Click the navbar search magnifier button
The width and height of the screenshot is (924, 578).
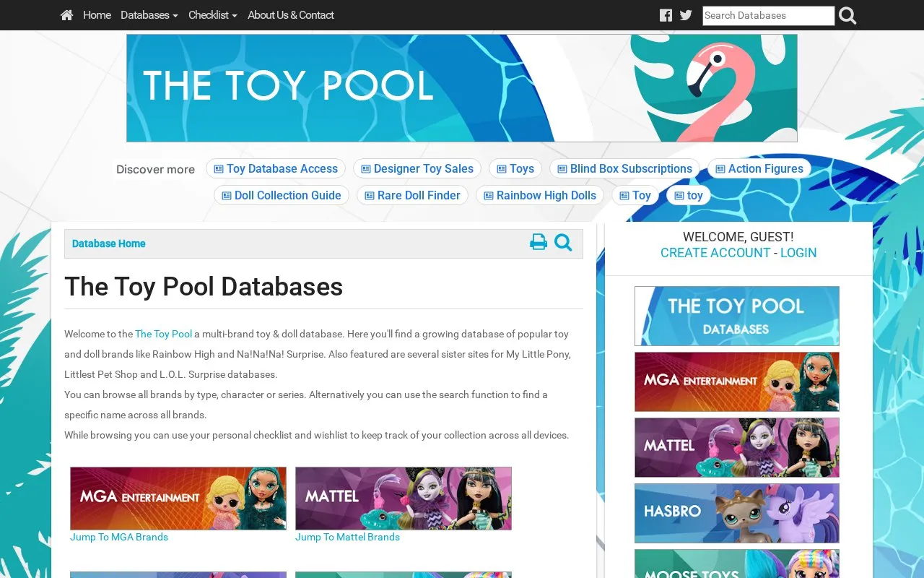click(x=848, y=15)
